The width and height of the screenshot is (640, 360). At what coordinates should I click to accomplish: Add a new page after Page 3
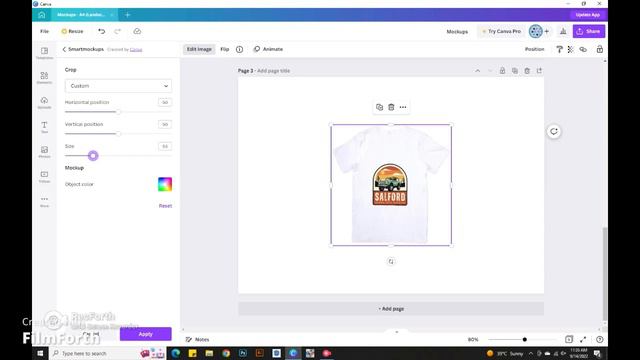tap(539, 71)
